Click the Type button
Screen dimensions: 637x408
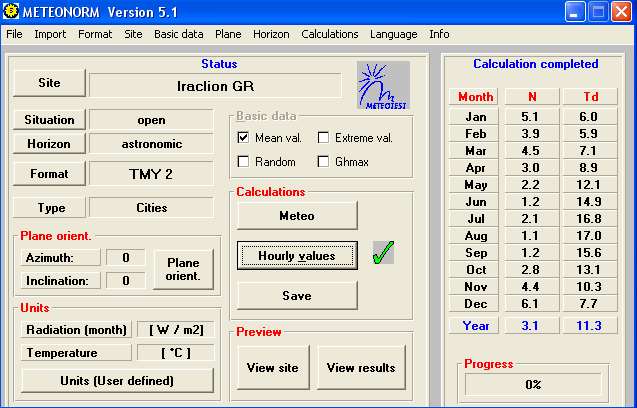click(50, 208)
